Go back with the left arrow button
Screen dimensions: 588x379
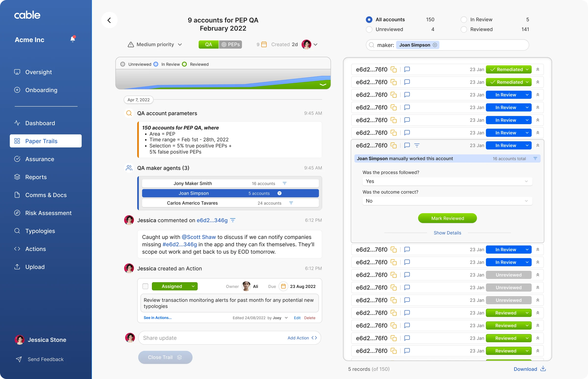click(x=109, y=20)
